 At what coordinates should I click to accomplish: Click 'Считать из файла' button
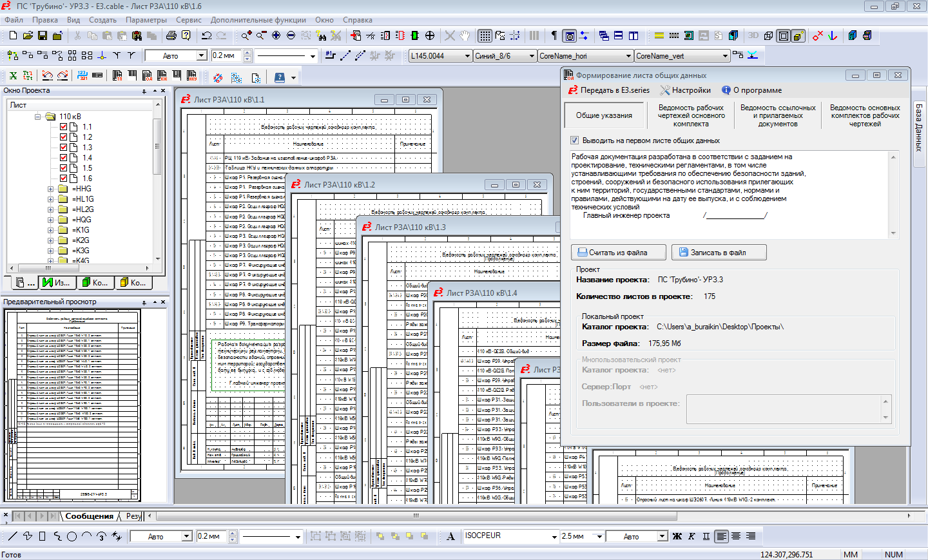click(618, 253)
